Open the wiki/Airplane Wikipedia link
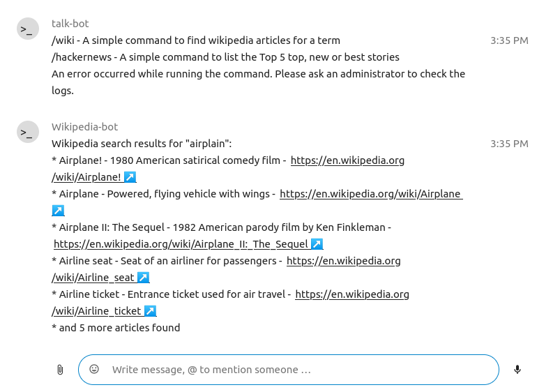Image resolution: width=560 pixels, height=392 pixels. (370, 194)
